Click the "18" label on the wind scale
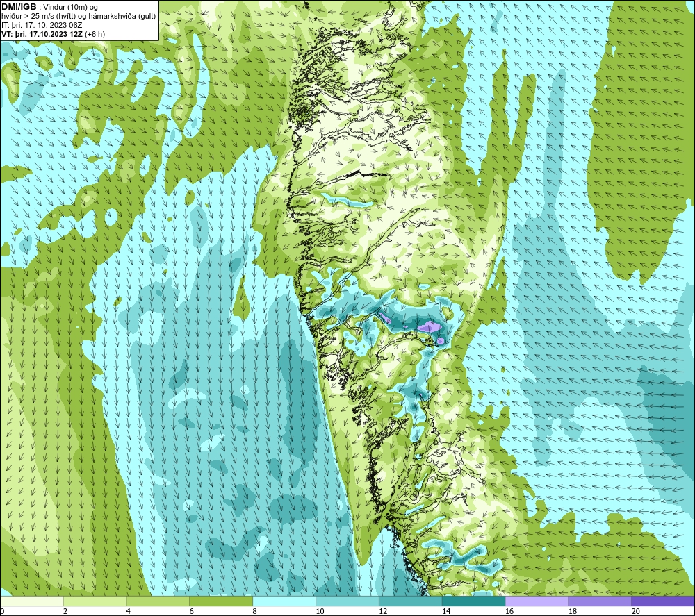 click(572, 611)
